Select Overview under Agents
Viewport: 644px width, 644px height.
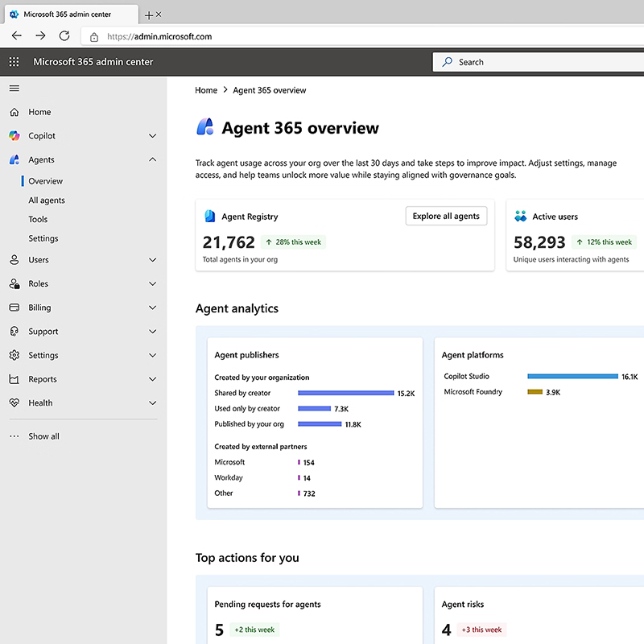point(46,181)
